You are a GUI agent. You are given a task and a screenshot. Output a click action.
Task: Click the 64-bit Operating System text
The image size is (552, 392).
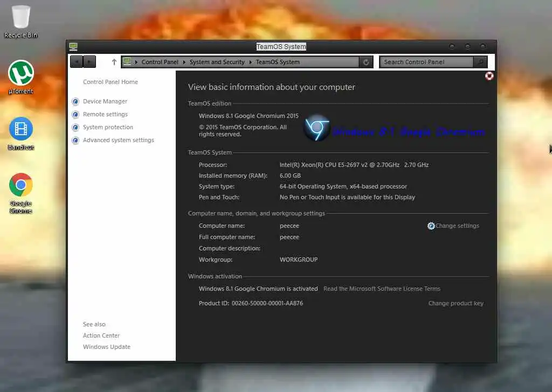coord(343,186)
